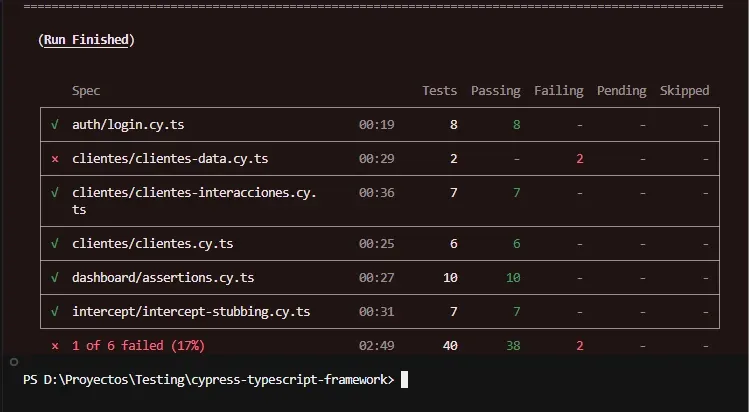
Task: Click the 'Failing' column header
Action: click(558, 91)
